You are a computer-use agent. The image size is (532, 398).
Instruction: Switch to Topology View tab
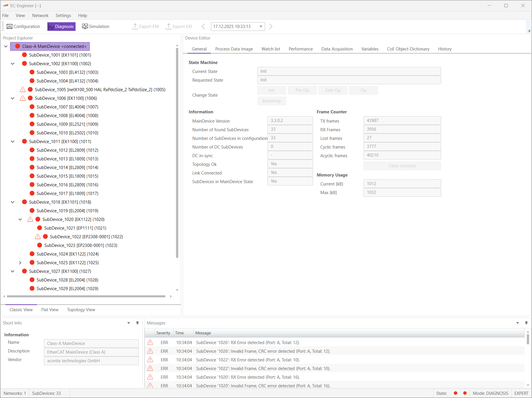(81, 310)
